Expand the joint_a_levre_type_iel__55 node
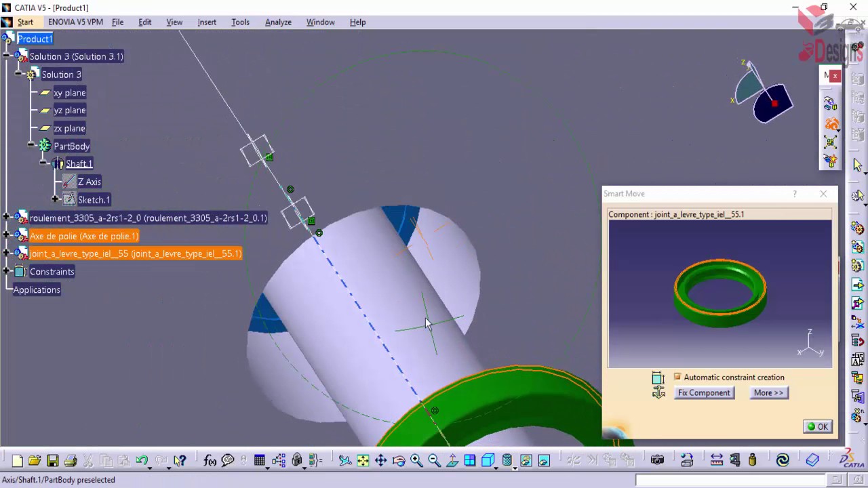 pos(6,253)
